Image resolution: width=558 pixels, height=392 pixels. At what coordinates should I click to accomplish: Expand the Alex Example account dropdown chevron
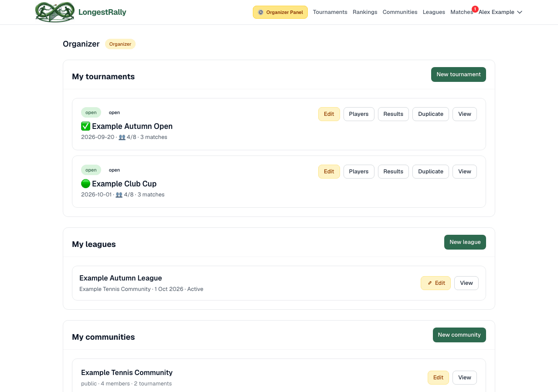point(520,12)
